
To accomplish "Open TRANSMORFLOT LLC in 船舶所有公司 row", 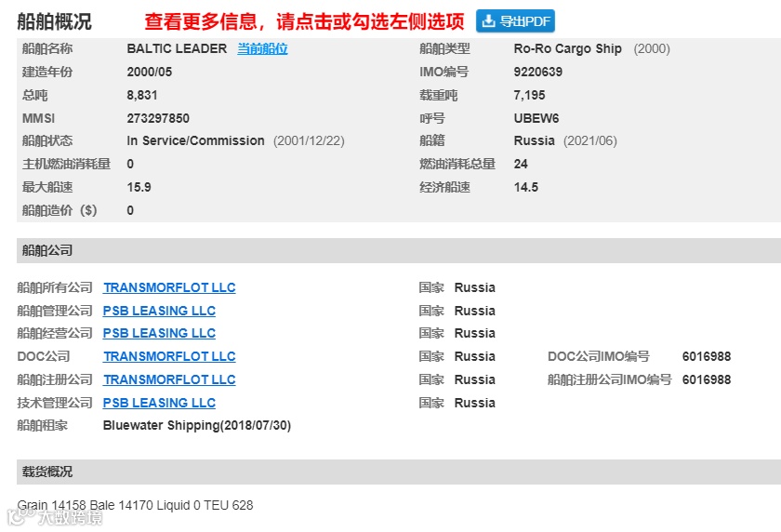I will click(x=169, y=287).
